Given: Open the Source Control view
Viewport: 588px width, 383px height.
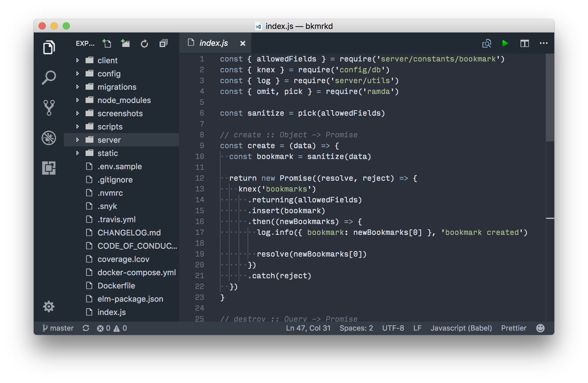Looking at the screenshot, I should (x=49, y=107).
